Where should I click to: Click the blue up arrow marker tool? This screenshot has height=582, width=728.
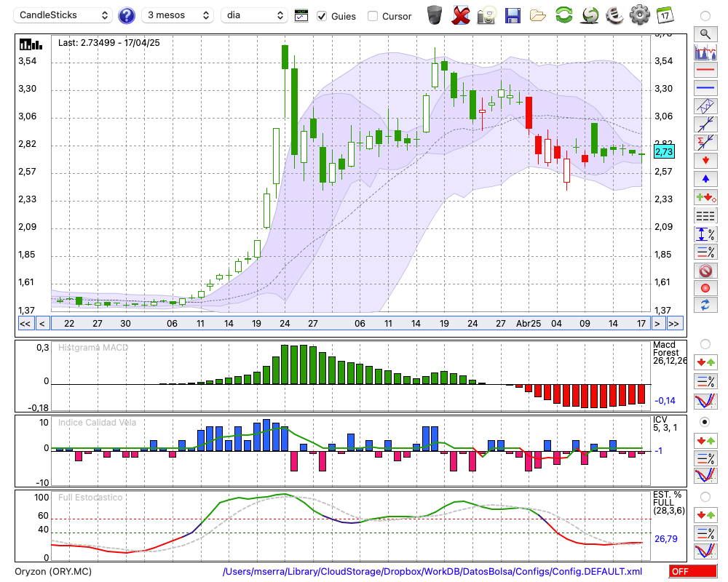point(705,179)
